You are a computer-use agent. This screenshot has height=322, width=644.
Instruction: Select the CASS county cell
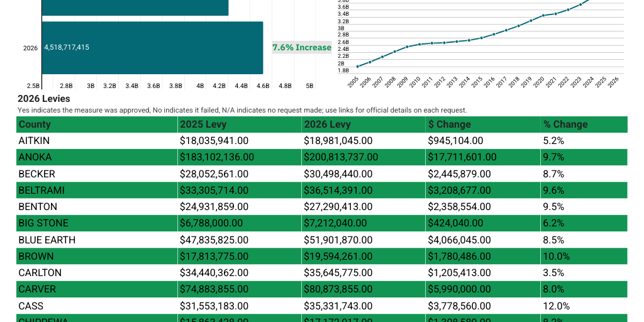point(97,306)
